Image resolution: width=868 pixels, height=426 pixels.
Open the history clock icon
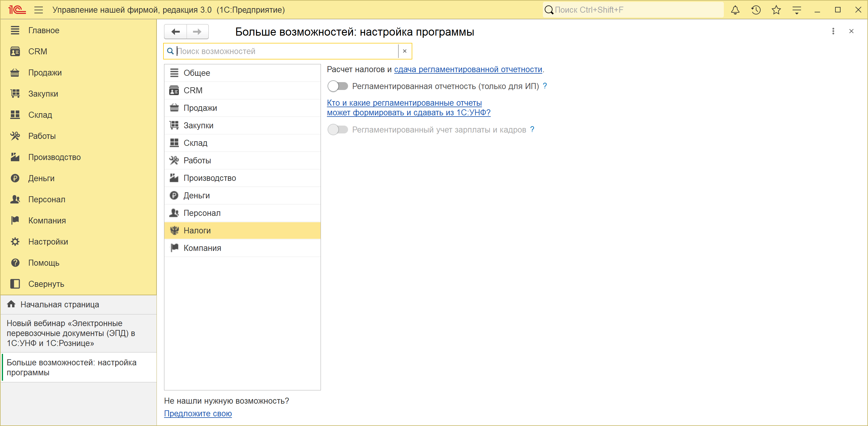756,10
